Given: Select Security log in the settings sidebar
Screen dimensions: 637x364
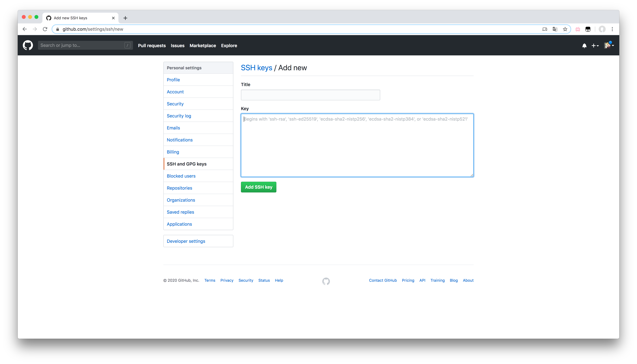Looking at the screenshot, I should 179,116.
